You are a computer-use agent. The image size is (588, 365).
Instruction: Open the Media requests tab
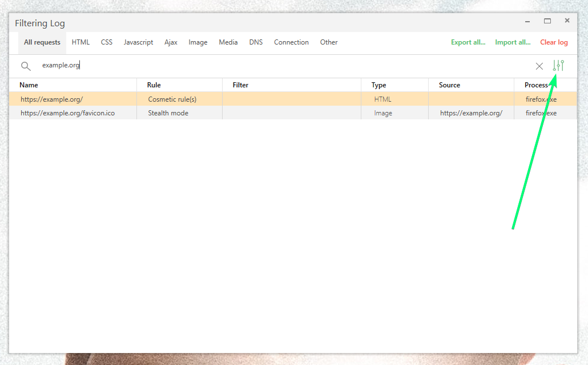click(x=228, y=42)
